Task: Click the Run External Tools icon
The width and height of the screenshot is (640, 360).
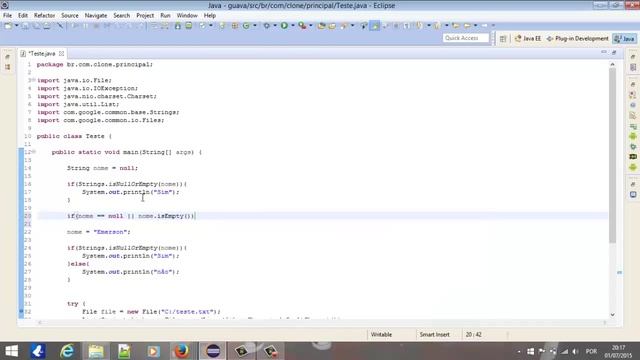Action: [x=302, y=26]
